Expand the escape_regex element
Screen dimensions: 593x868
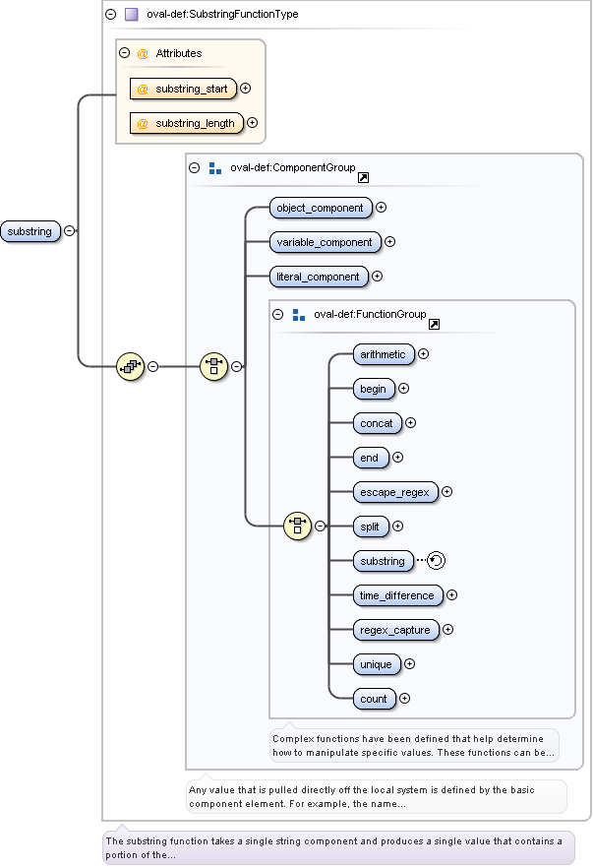[x=446, y=491]
